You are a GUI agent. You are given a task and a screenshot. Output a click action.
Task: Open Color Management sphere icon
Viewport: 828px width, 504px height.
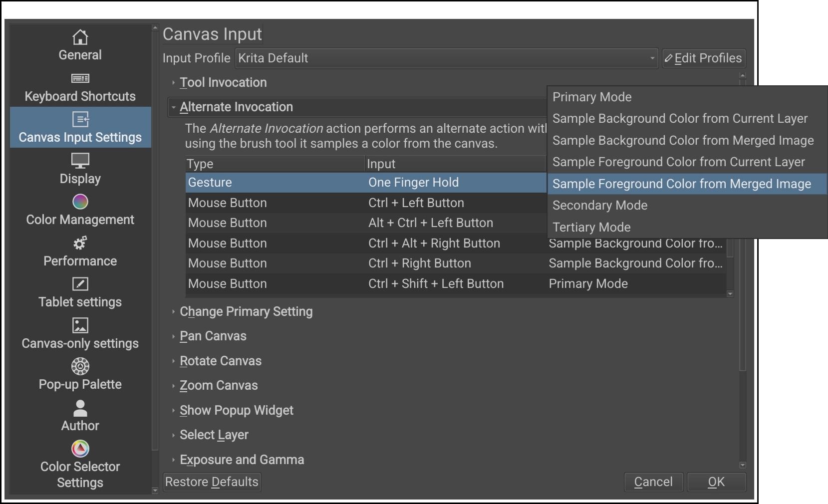click(80, 202)
